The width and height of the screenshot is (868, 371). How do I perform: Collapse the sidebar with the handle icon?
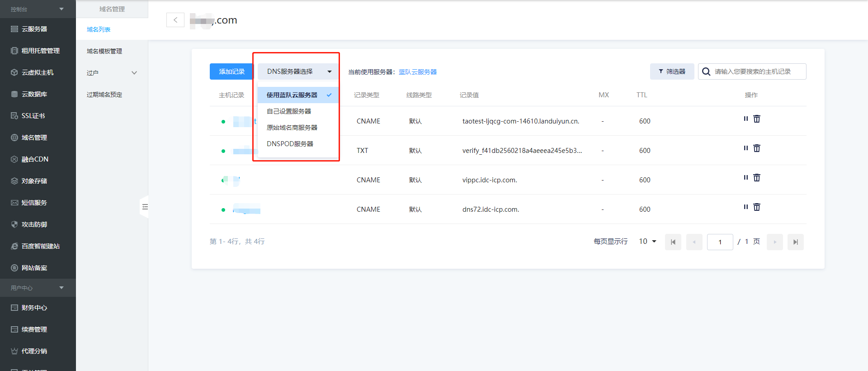tap(145, 207)
